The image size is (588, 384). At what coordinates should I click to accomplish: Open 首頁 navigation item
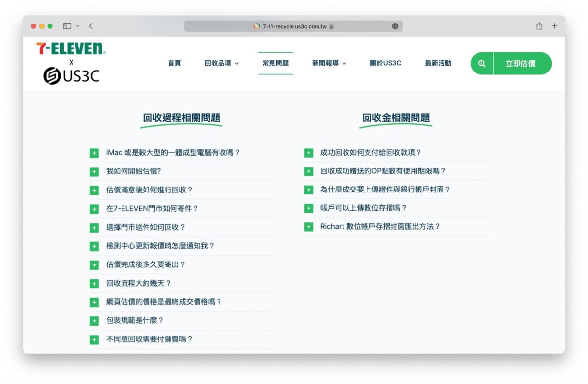[174, 63]
